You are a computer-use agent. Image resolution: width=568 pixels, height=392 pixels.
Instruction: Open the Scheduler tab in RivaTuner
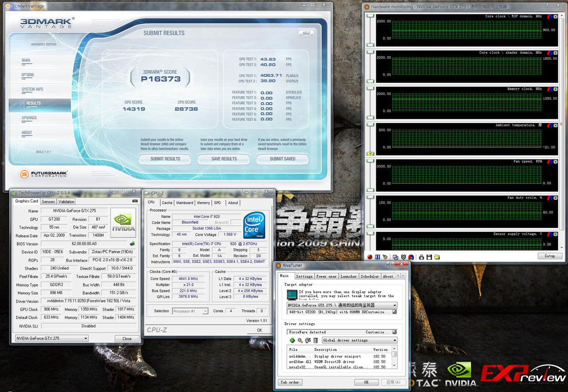(x=370, y=276)
